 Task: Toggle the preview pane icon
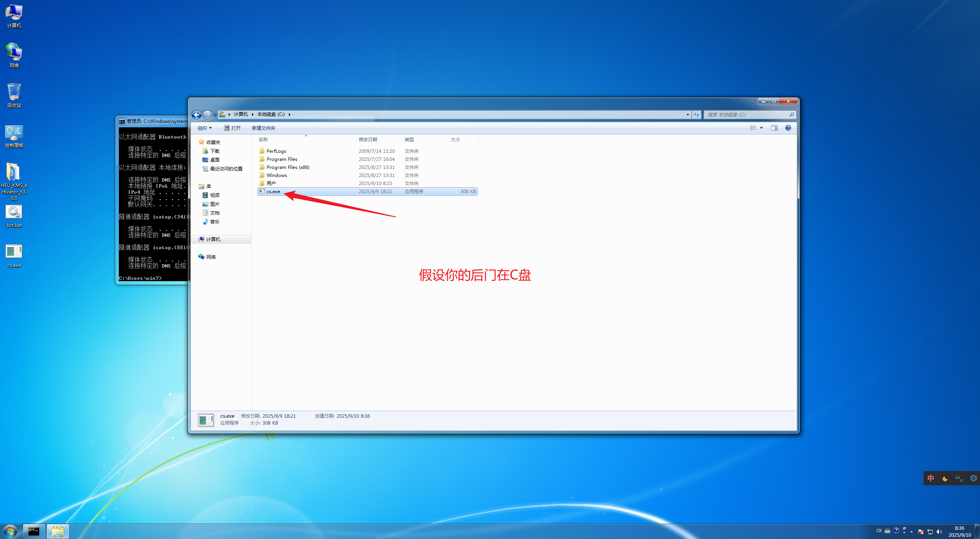click(774, 128)
